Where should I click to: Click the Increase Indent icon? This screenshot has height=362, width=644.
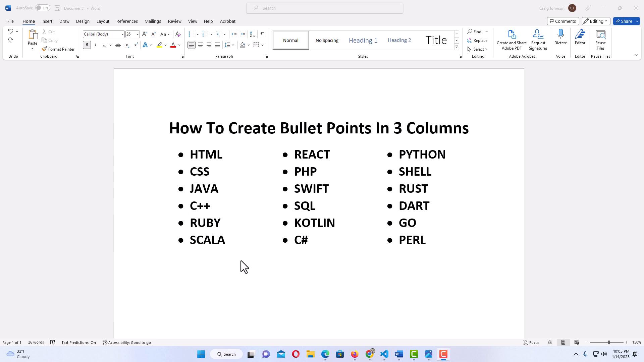pyautogui.click(x=243, y=34)
